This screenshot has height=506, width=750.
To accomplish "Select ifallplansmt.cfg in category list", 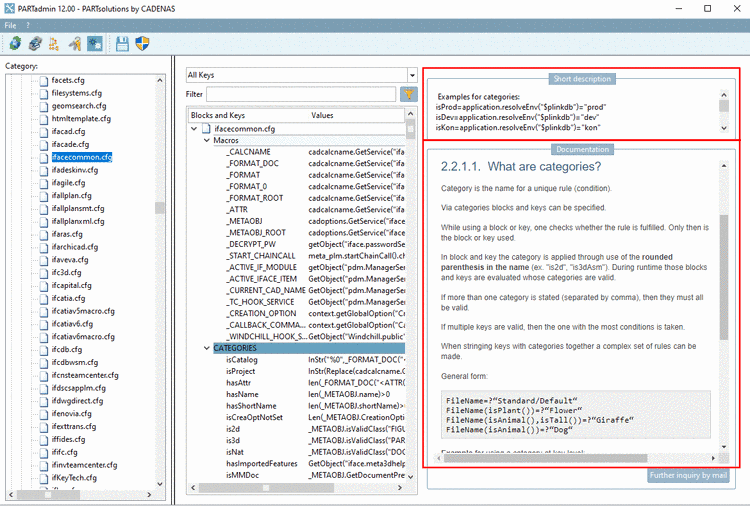I will tap(77, 209).
